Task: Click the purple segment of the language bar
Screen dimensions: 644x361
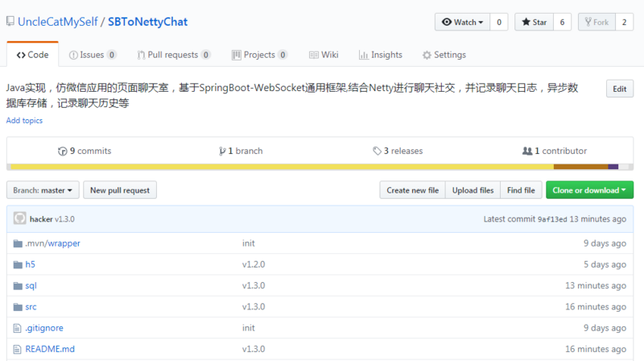Action: pyautogui.click(x=613, y=167)
